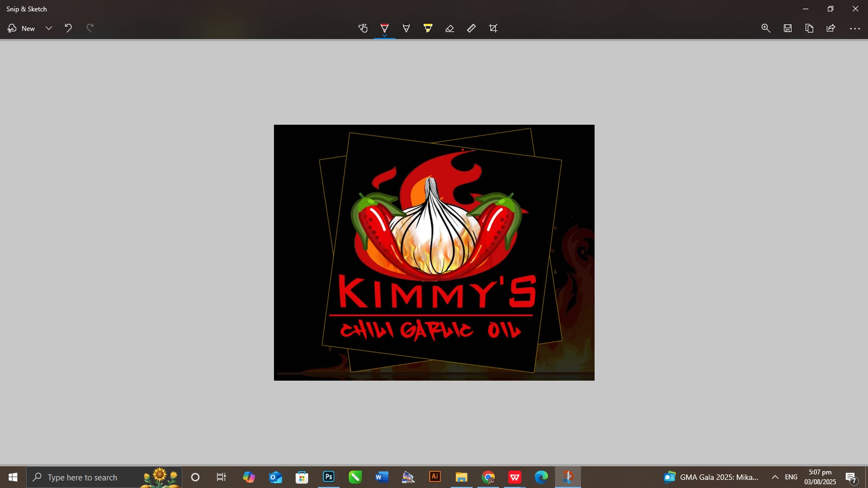The height and width of the screenshot is (488, 868).
Task: Switch to Photoshop in the taskbar
Action: point(329,477)
